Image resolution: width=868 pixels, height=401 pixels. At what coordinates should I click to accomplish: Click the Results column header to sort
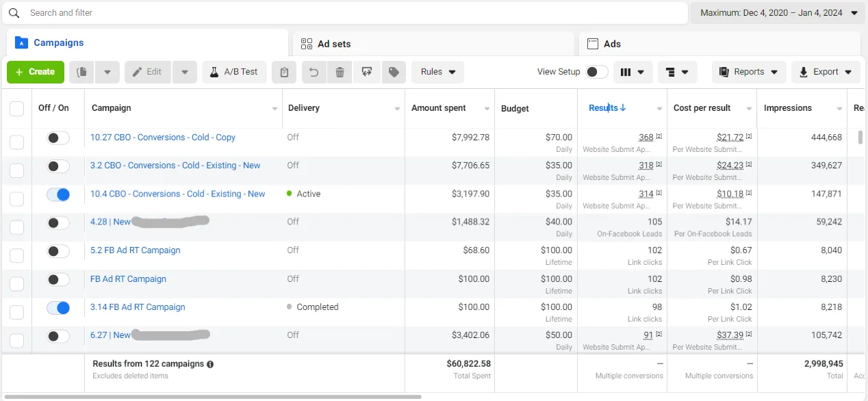[x=603, y=108]
